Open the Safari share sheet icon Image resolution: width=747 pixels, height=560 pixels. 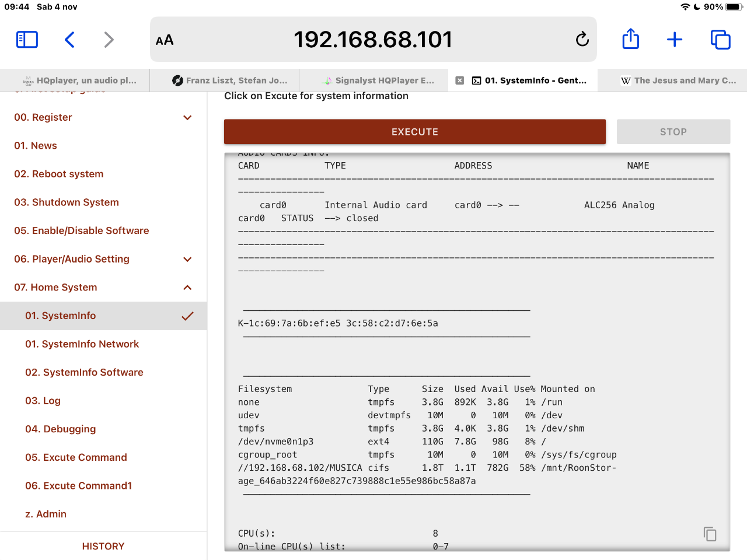pyautogui.click(x=630, y=40)
